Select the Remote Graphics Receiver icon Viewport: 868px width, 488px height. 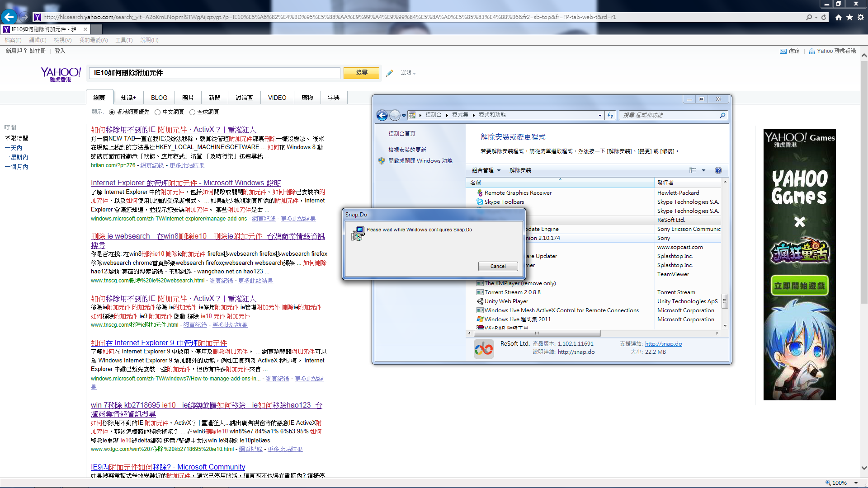[480, 193]
